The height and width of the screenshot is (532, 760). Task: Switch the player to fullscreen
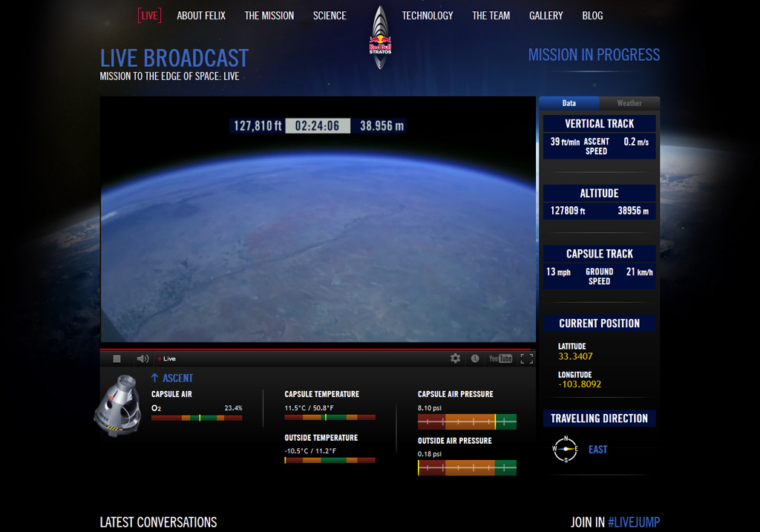pyautogui.click(x=527, y=358)
